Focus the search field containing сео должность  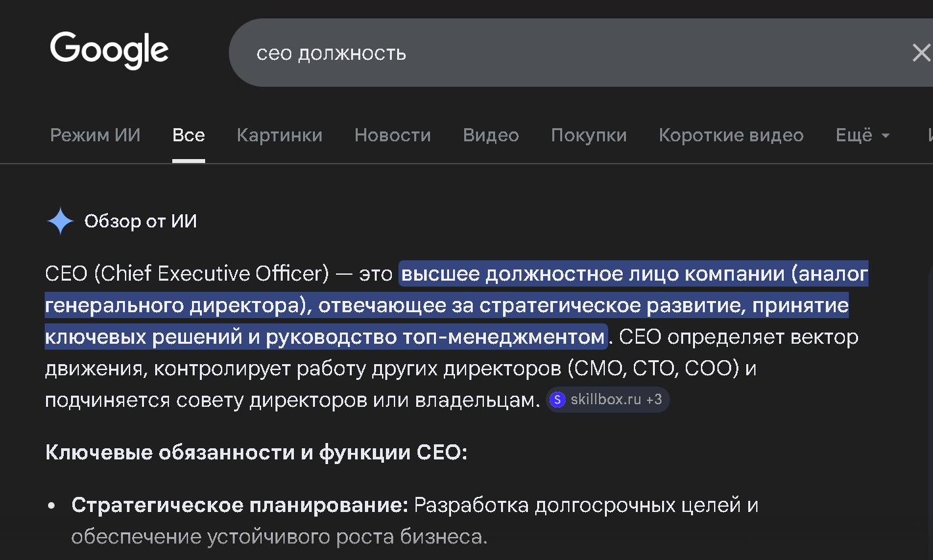point(460,53)
